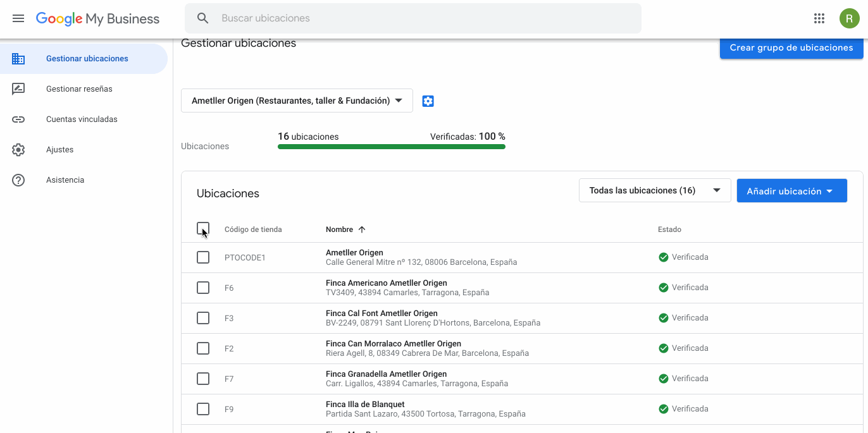Click the 16 ubicaciones count text

point(308,137)
